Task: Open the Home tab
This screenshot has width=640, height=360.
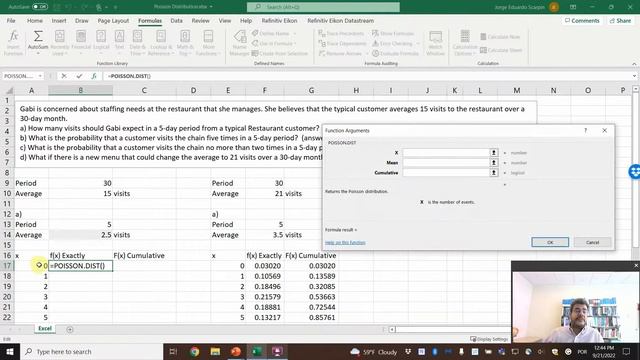Action: pyautogui.click(x=35, y=20)
